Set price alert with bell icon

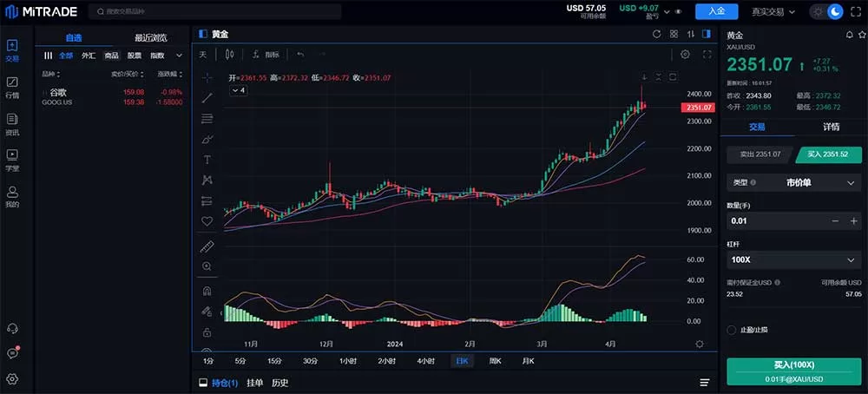click(850, 35)
